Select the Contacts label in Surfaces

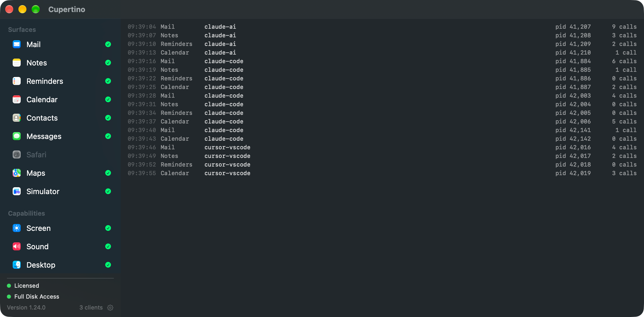42,118
